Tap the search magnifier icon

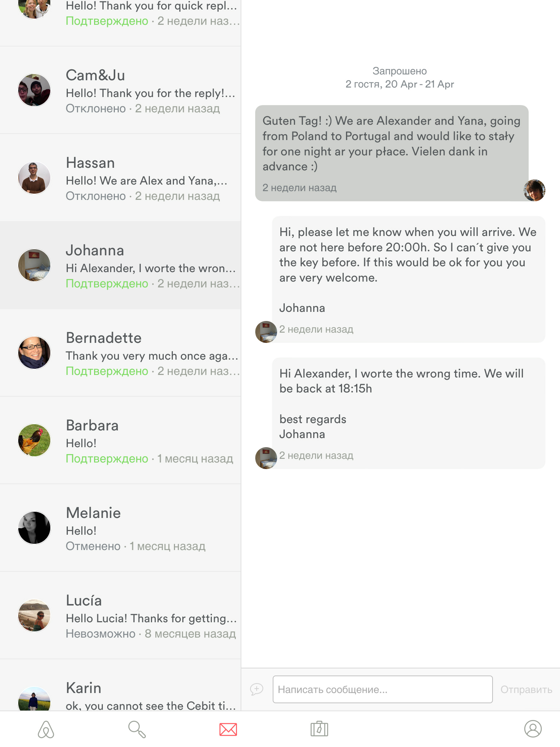pos(137,729)
